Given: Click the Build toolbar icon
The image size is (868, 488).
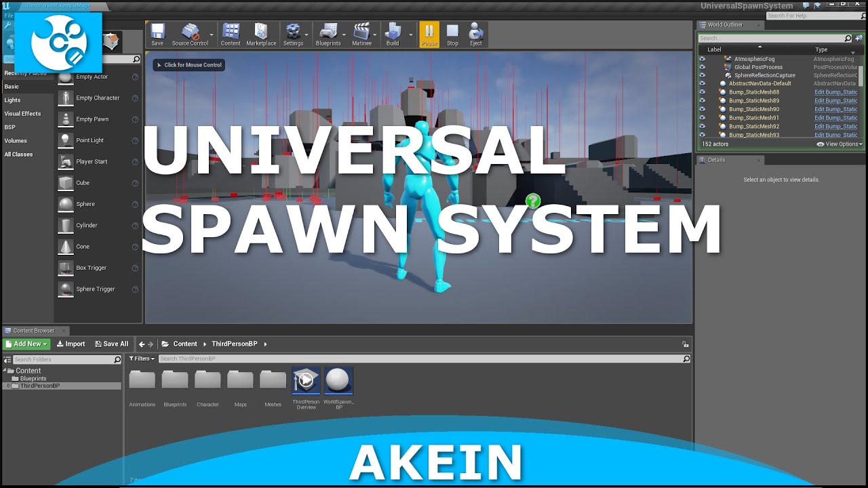Looking at the screenshot, I should [x=393, y=34].
